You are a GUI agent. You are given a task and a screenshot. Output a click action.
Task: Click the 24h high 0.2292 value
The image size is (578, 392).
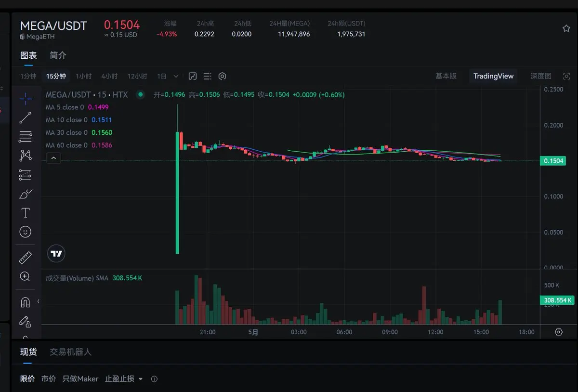(x=204, y=34)
